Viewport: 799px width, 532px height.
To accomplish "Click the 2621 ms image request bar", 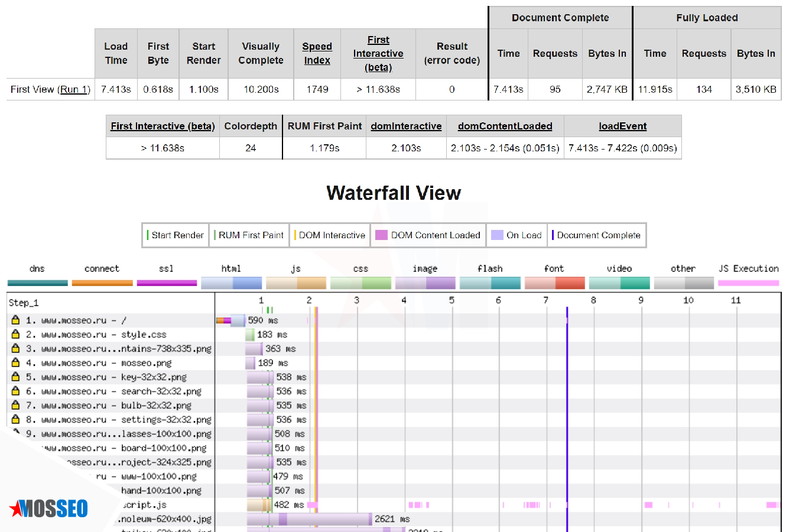I will pyautogui.click(x=309, y=519).
